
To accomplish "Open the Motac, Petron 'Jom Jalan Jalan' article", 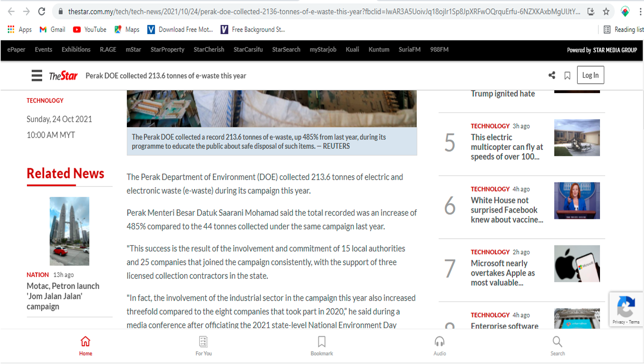I will click(x=63, y=296).
